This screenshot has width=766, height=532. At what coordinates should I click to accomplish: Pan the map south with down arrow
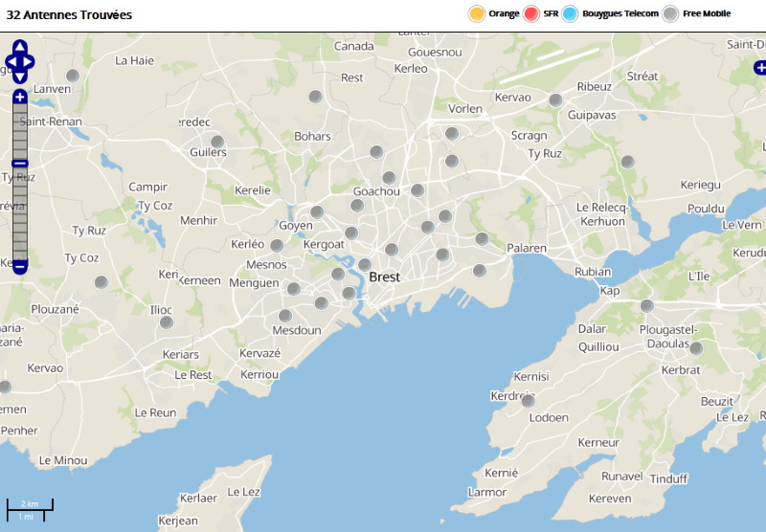click(19, 77)
